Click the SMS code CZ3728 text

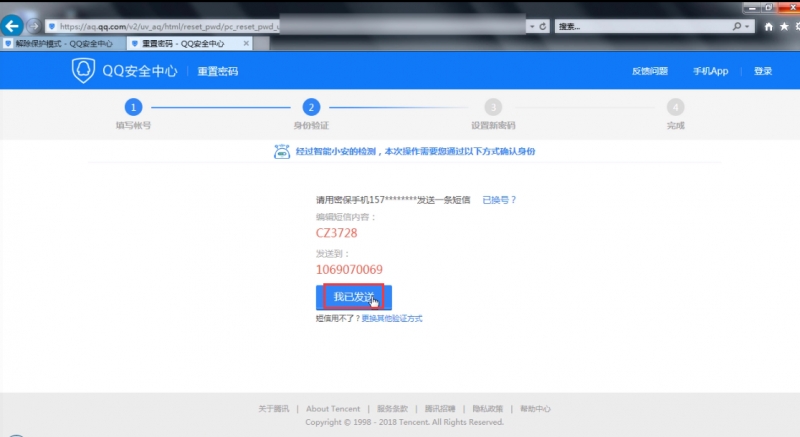click(x=336, y=233)
